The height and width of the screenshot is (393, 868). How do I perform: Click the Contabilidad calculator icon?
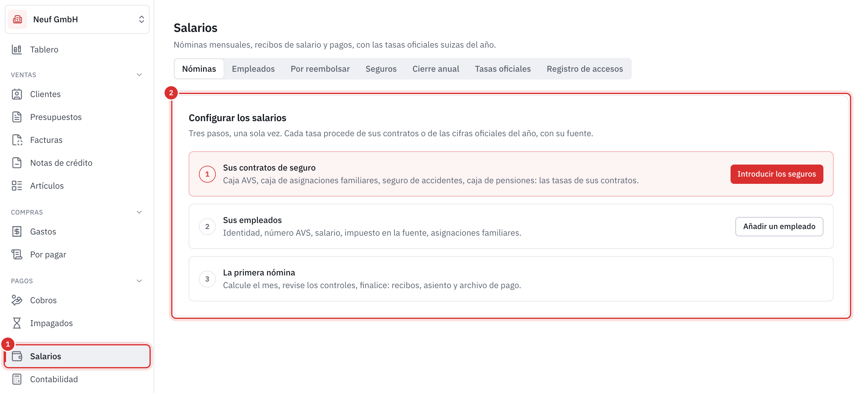(17, 379)
